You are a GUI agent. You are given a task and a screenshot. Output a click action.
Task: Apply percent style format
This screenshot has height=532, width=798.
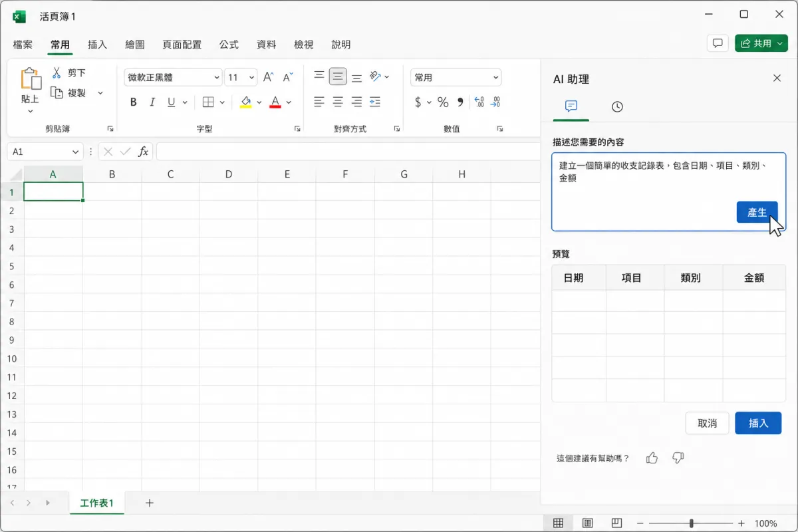(443, 102)
